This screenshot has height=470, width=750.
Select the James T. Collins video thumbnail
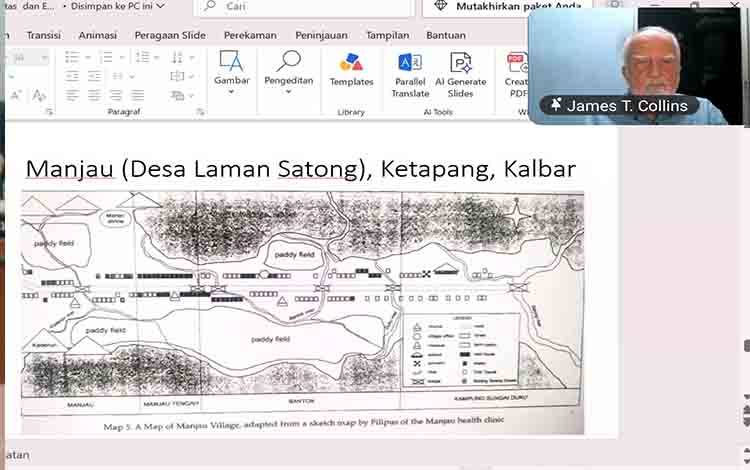(635, 66)
